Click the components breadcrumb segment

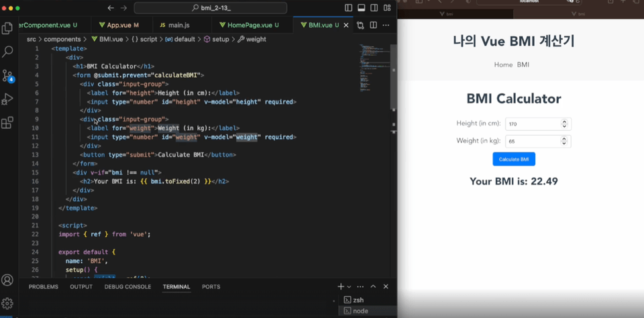point(62,40)
